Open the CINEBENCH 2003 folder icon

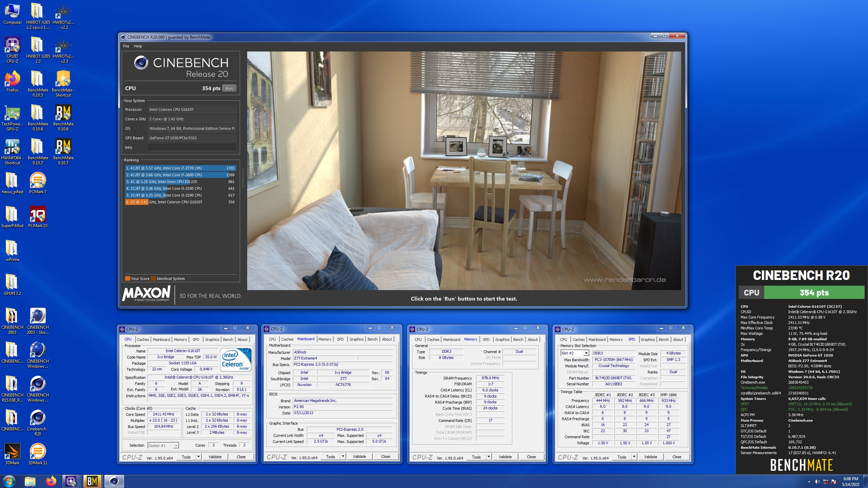click(12, 321)
